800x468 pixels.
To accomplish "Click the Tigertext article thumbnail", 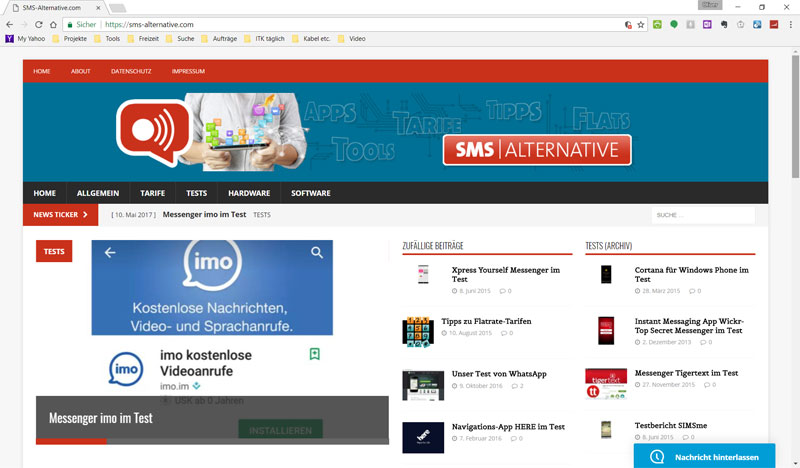I will (x=606, y=384).
